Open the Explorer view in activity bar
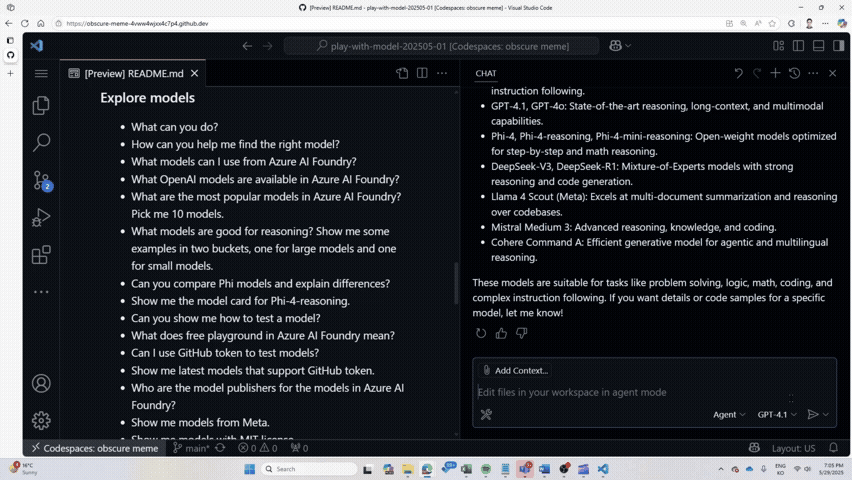Image resolution: width=852 pixels, height=480 pixels. pyautogui.click(x=41, y=105)
